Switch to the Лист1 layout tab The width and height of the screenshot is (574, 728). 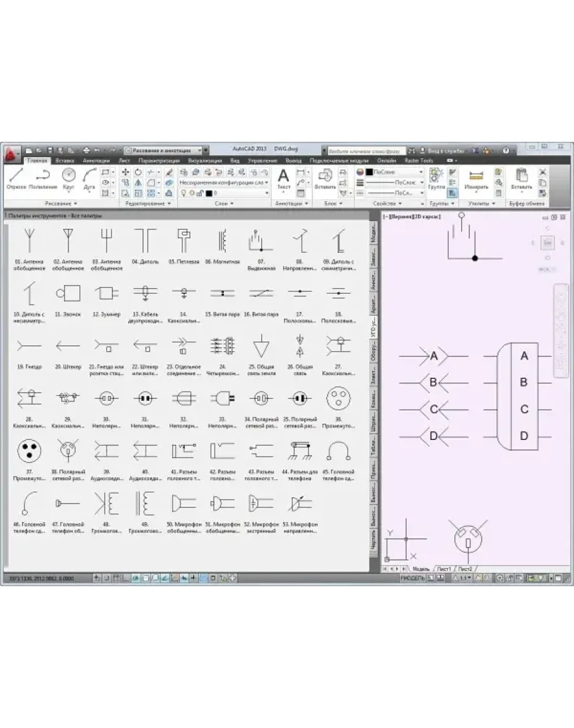coord(444,569)
